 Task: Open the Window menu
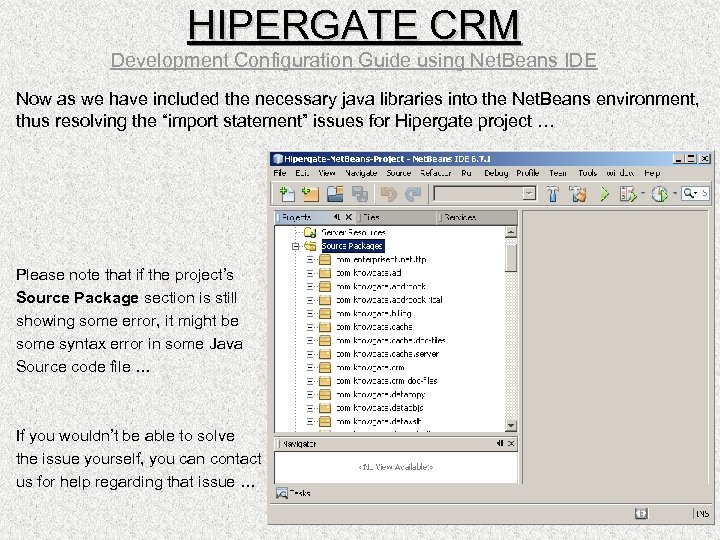pos(620,173)
